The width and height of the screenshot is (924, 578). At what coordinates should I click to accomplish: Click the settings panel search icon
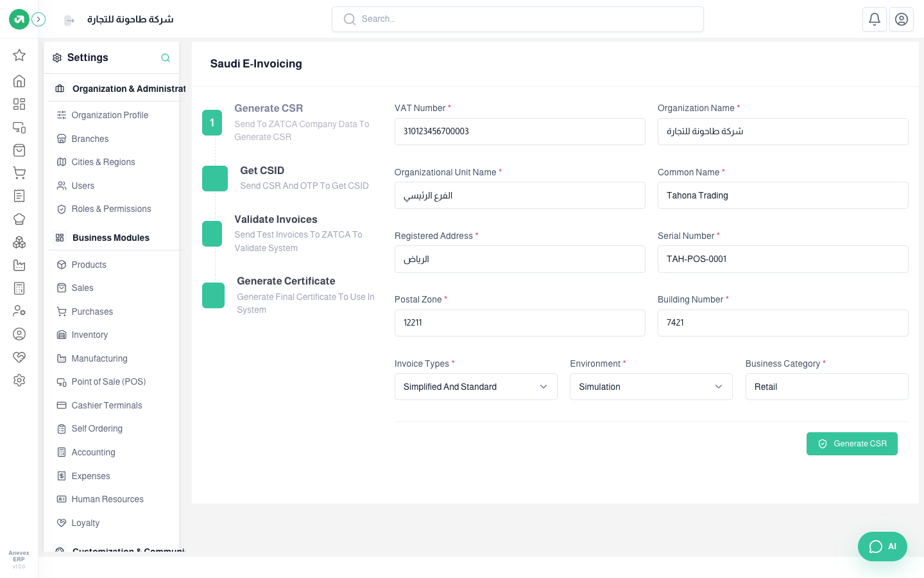tap(166, 58)
